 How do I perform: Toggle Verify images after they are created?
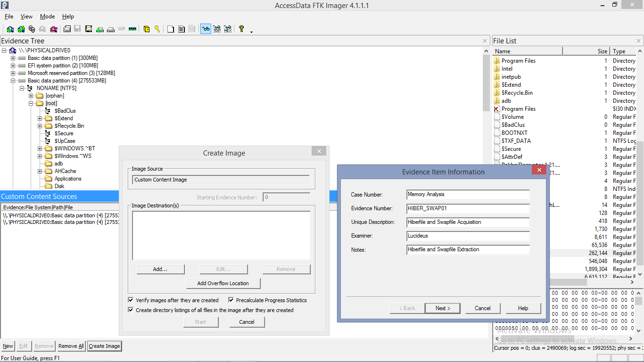pyautogui.click(x=131, y=300)
